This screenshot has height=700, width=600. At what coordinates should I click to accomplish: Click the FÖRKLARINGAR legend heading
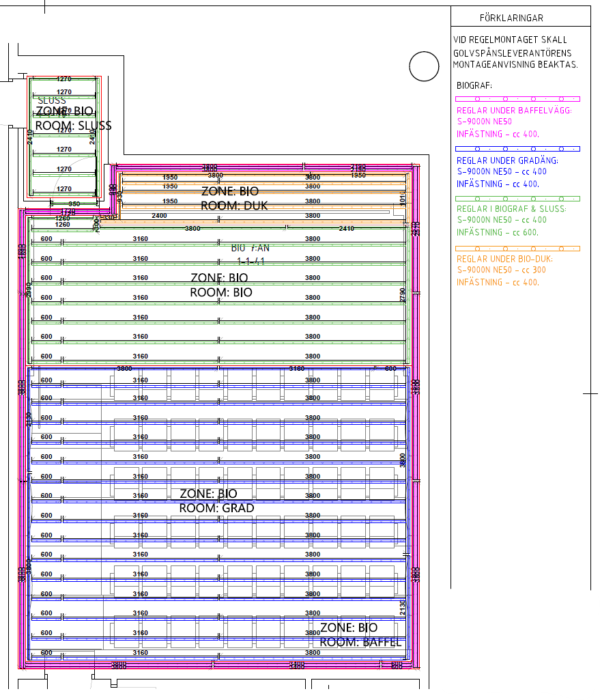coord(511,18)
